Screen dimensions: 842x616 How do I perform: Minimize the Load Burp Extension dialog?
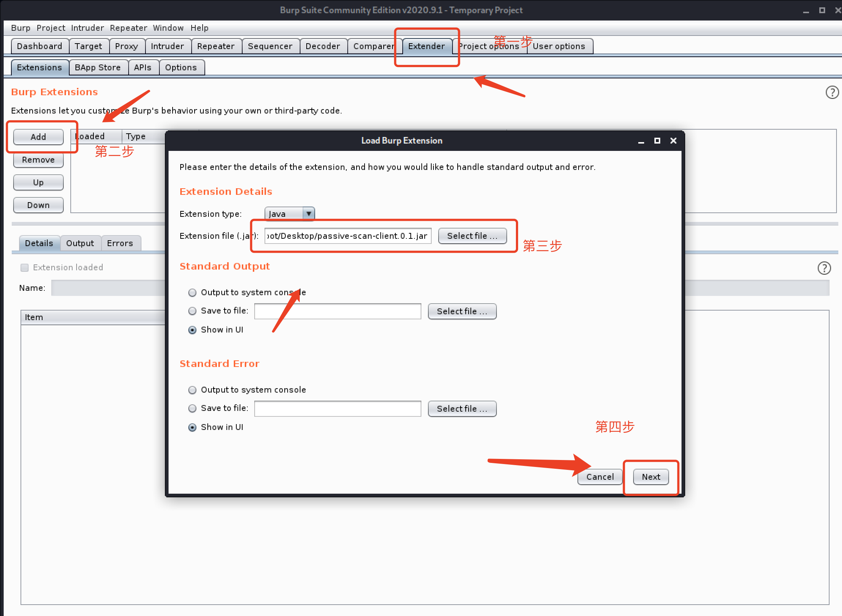click(x=641, y=141)
